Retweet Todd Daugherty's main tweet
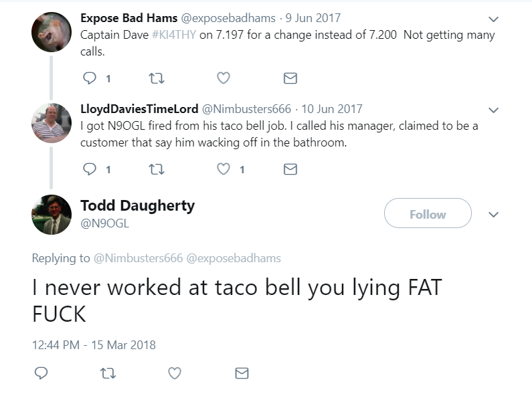 point(106,373)
